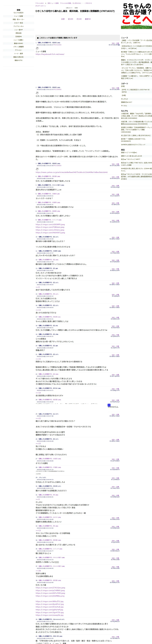This screenshot has width=152, height=644.
Task: Show latest 50 posts with 最新50
Action: (88, 19)
